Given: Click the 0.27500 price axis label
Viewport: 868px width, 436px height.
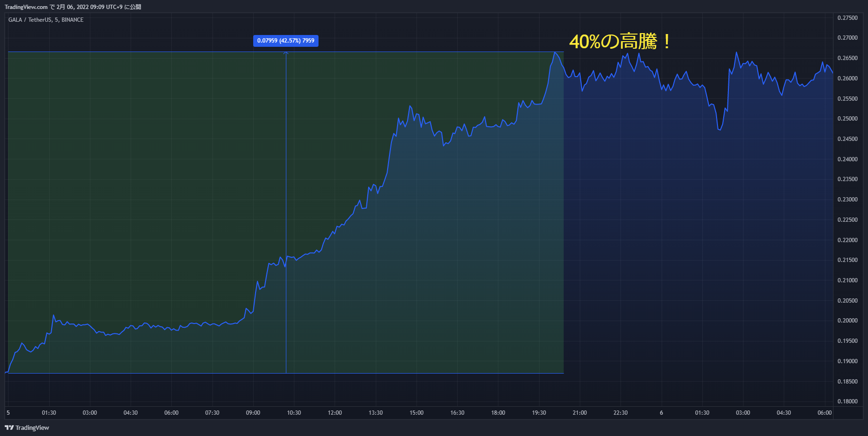Looking at the screenshot, I should (847, 18).
